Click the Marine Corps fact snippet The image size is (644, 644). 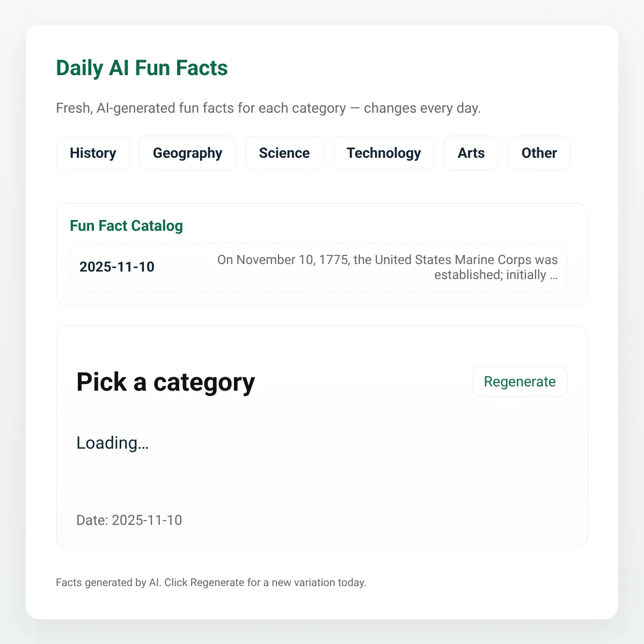click(387, 267)
